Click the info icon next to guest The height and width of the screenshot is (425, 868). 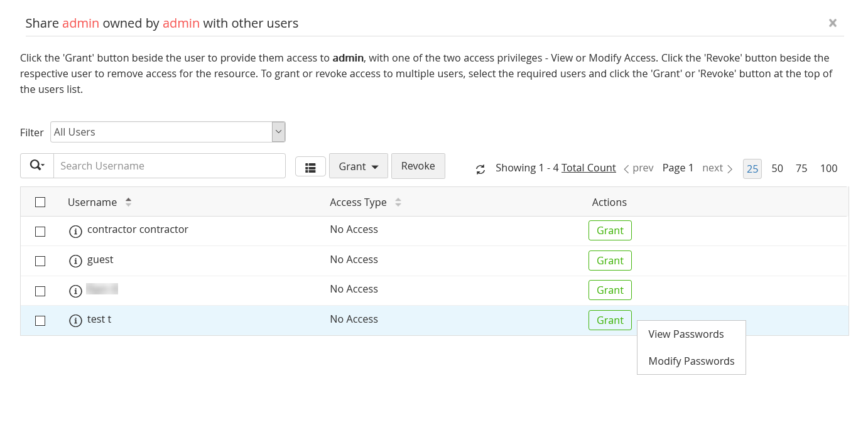coord(75,261)
